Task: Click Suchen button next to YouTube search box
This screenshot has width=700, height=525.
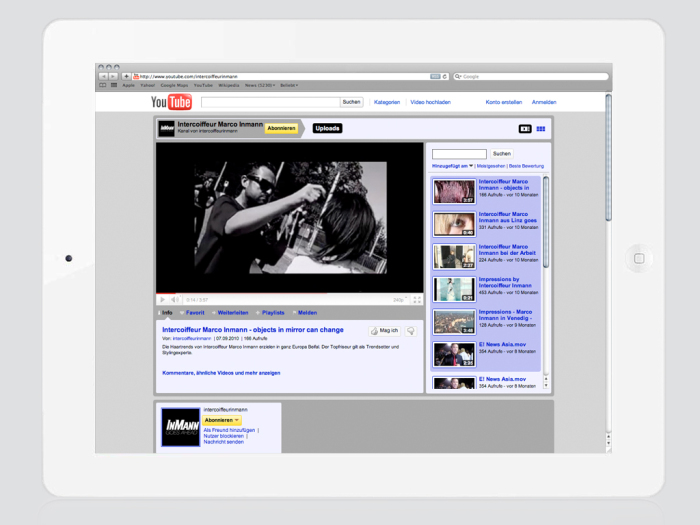Action: (351, 102)
